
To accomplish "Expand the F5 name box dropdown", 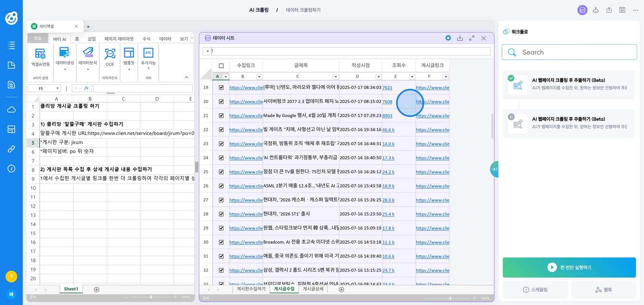I will 58,88.
